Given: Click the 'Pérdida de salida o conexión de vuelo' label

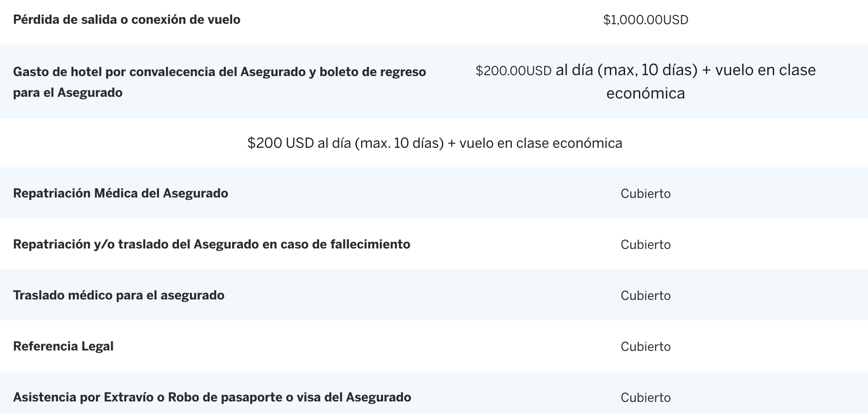Looking at the screenshot, I should [x=127, y=20].
